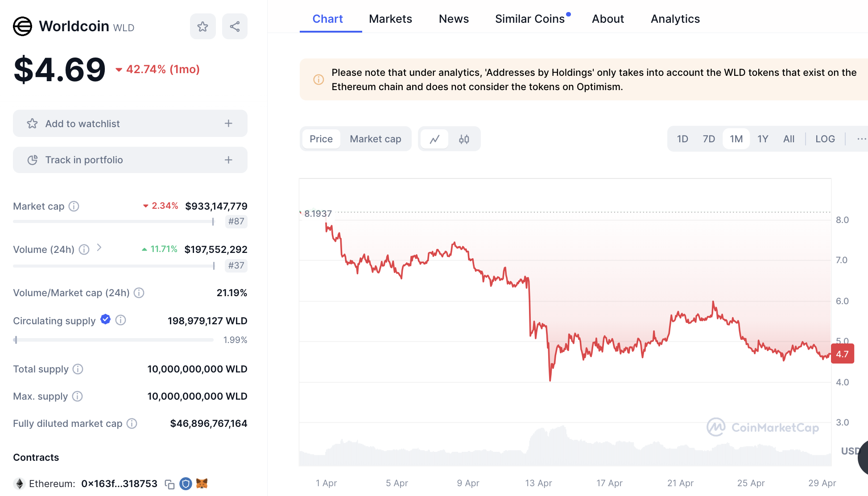The image size is (868, 496).
Task: Toggle chart to Market cap view
Action: pos(375,139)
